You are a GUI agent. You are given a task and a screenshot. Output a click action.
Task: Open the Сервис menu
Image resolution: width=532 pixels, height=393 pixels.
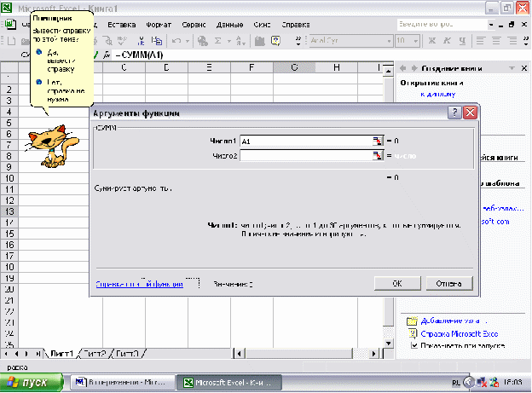(194, 25)
